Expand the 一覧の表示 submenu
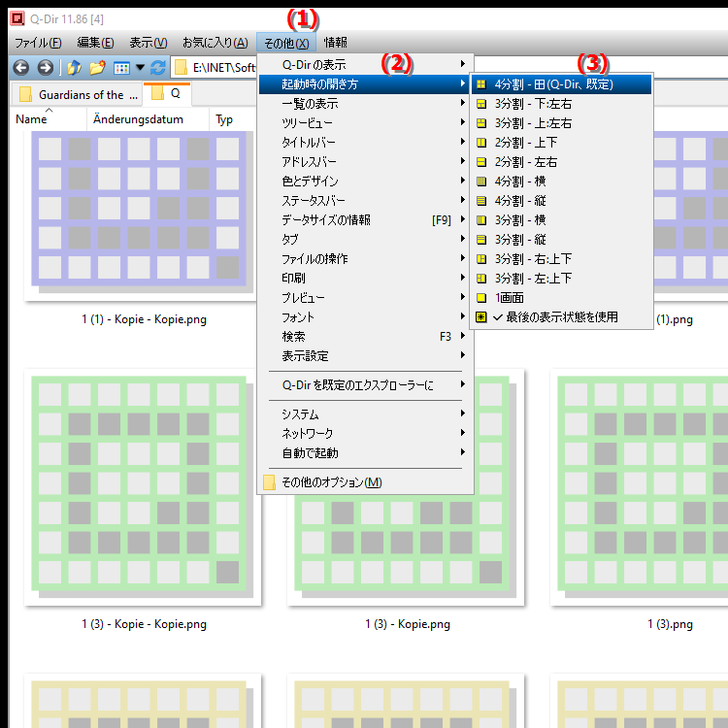Image resolution: width=728 pixels, height=728 pixels. 366,104
